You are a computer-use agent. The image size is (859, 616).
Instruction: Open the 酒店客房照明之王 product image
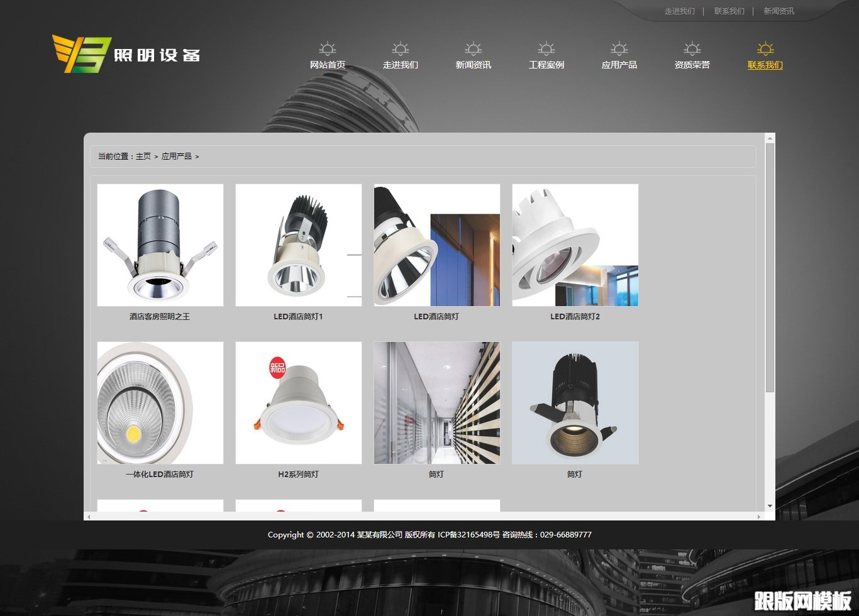pyautogui.click(x=160, y=245)
